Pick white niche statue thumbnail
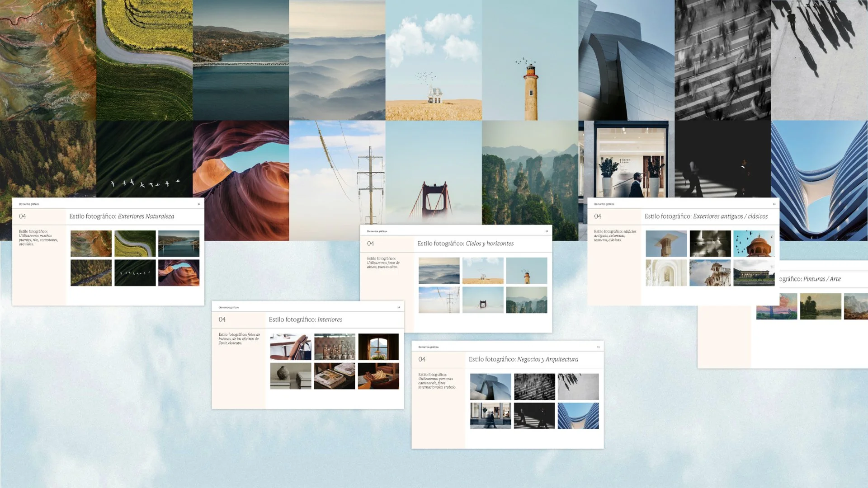 pyautogui.click(x=666, y=272)
